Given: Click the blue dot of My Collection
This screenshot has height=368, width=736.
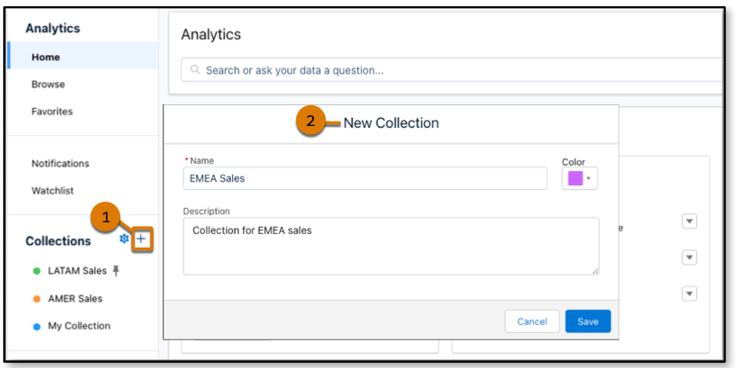Looking at the screenshot, I should tap(37, 327).
